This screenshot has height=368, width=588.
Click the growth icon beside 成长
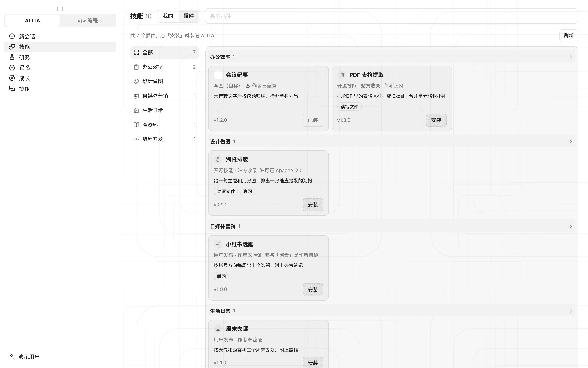[x=12, y=78]
